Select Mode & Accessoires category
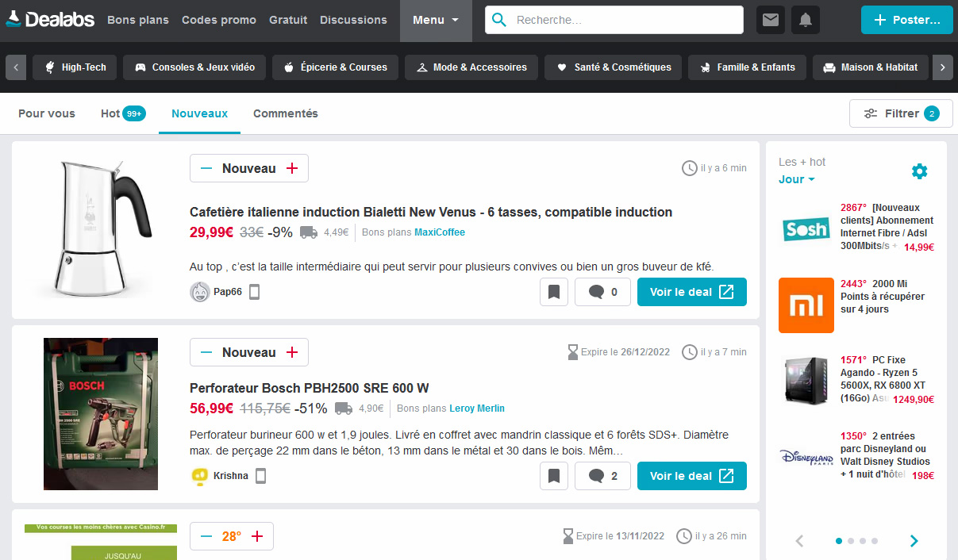The width and height of the screenshot is (958, 560). (x=471, y=67)
